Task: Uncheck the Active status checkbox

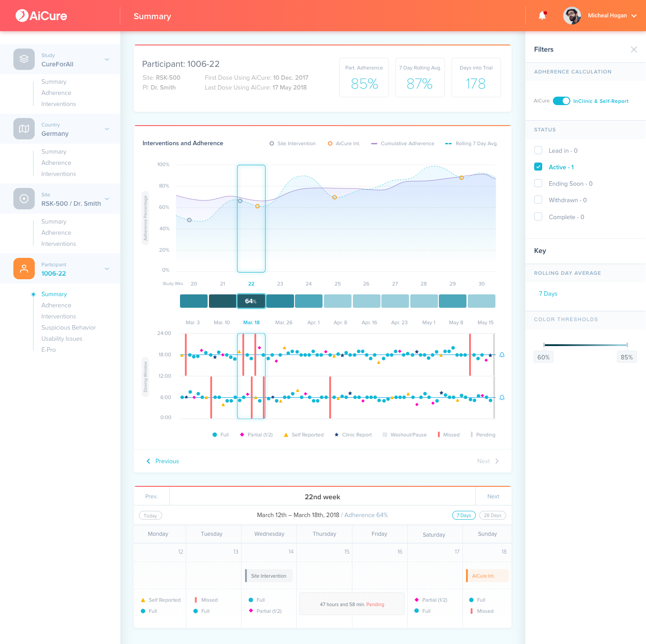Action: [x=538, y=167]
